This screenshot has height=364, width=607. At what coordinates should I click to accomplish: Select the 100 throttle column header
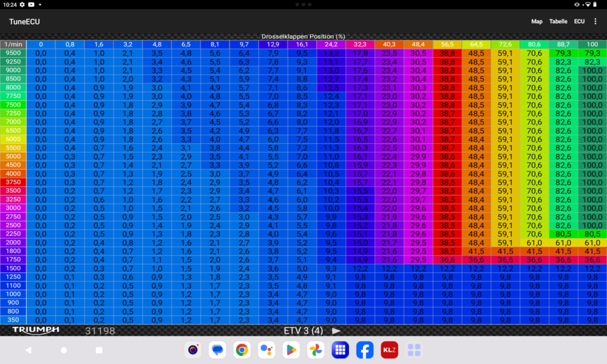click(x=592, y=44)
